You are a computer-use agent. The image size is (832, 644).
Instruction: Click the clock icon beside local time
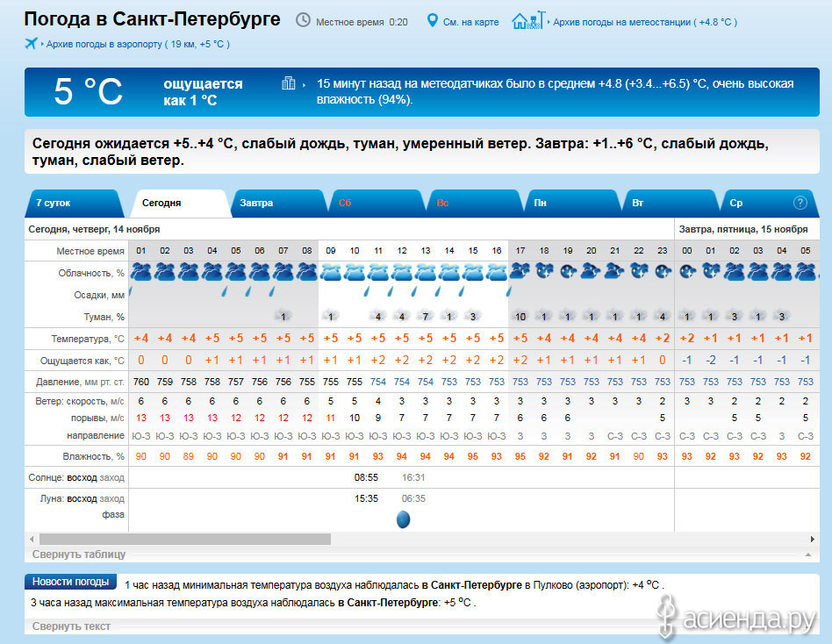pyautogui.click(x=303, y=21)
